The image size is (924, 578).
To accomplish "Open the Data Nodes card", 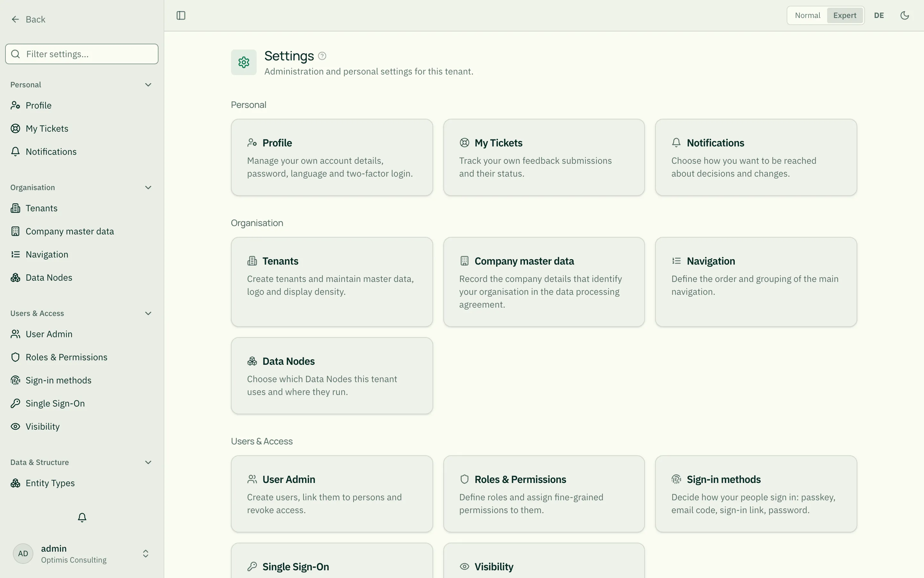I will 332,376.
